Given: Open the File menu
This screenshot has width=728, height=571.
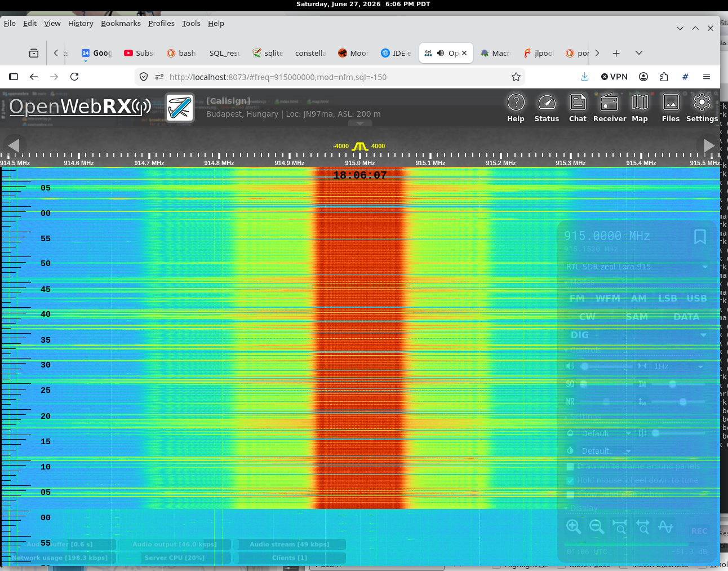Looking at the screenshot, I should 10,23.
